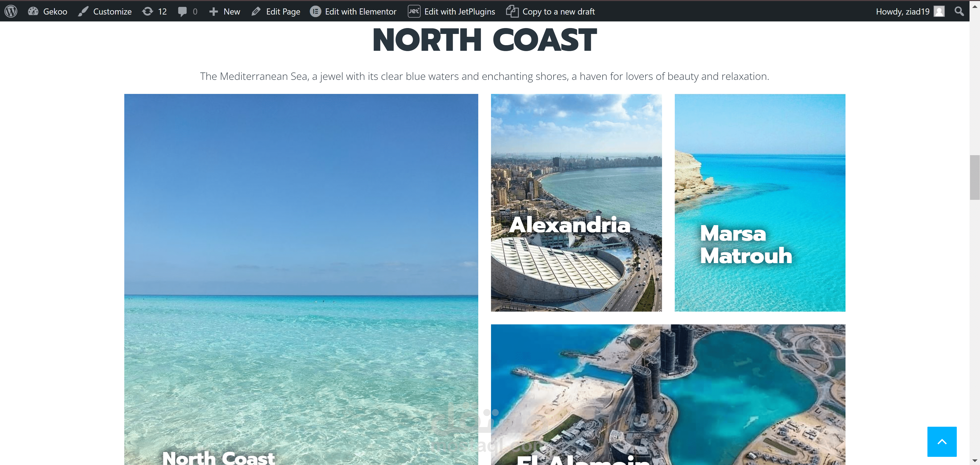Expand the Howdy, ziad19 account menu
This screenshot has height=465, width=980.
pos(910,11)
